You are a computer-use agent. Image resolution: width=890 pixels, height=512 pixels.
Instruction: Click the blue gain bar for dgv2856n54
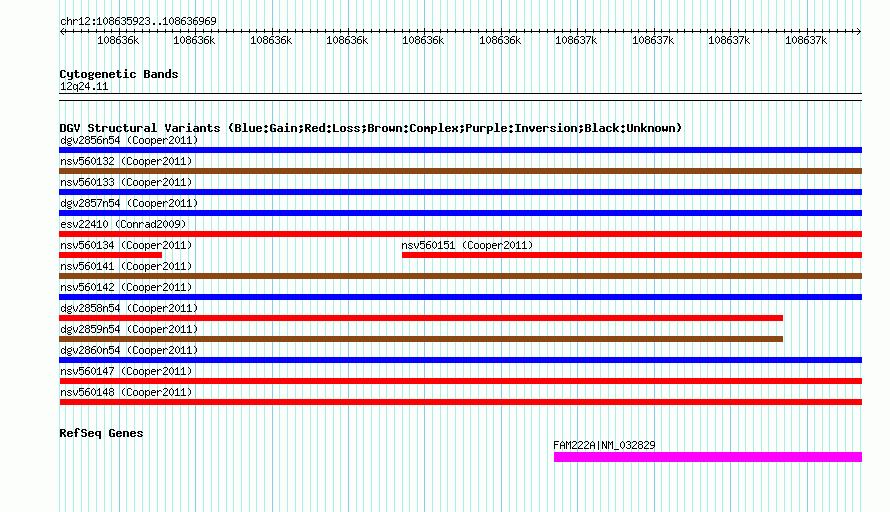coord(460,150)
